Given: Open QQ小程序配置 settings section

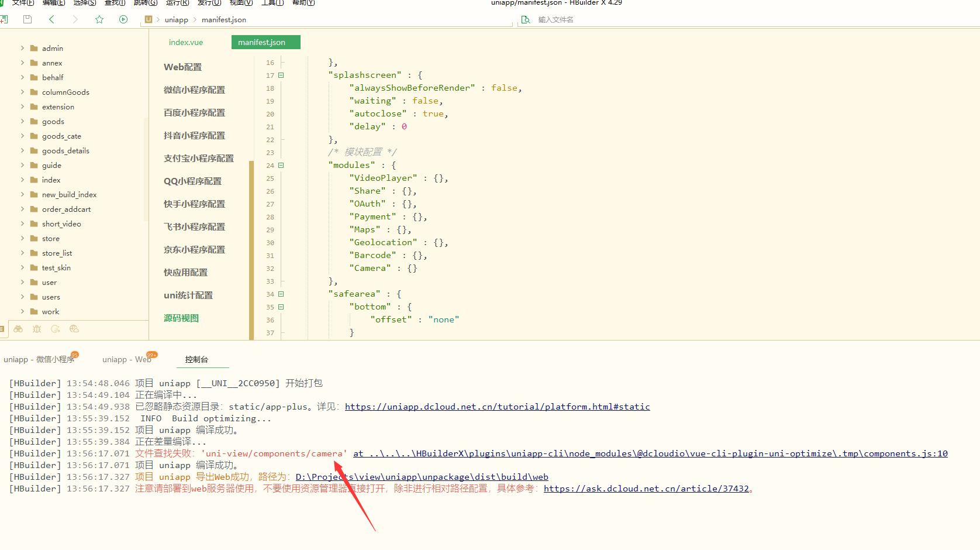Looking at the screenshot, I should [x=192, y=181].
